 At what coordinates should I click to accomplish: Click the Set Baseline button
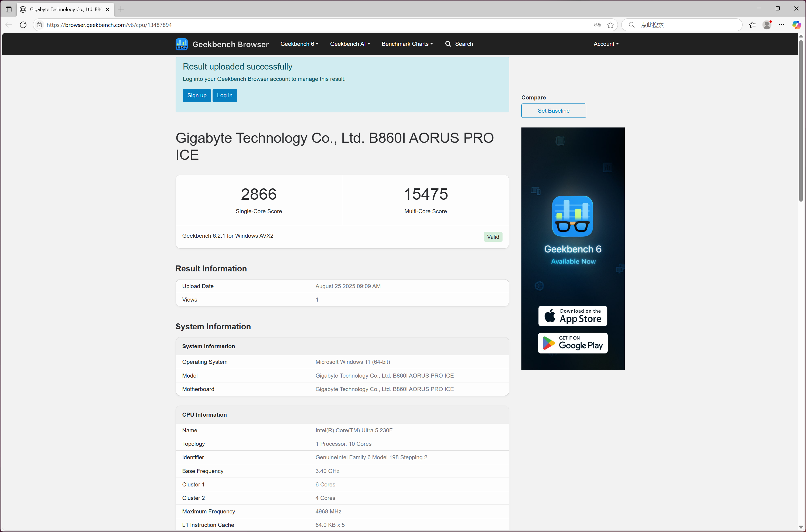553,110
